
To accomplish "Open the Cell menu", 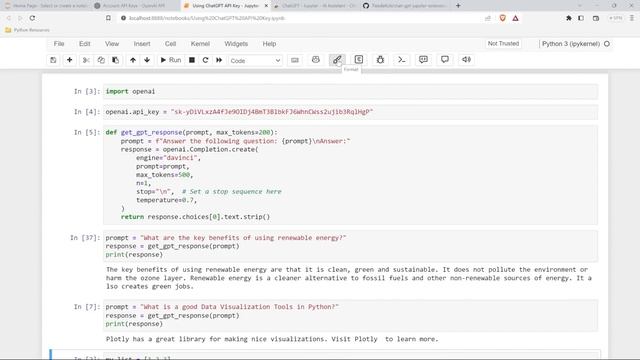I will point(170,44).
